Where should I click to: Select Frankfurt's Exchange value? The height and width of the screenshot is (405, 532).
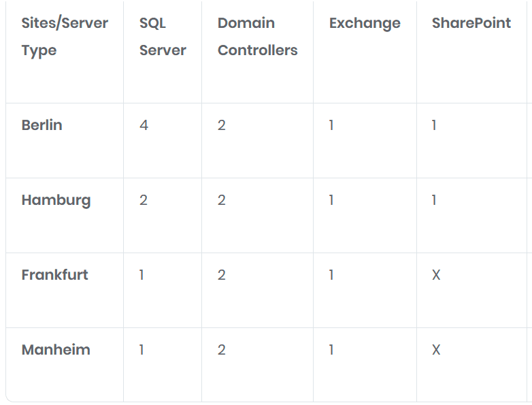click(x=331, y=275)
